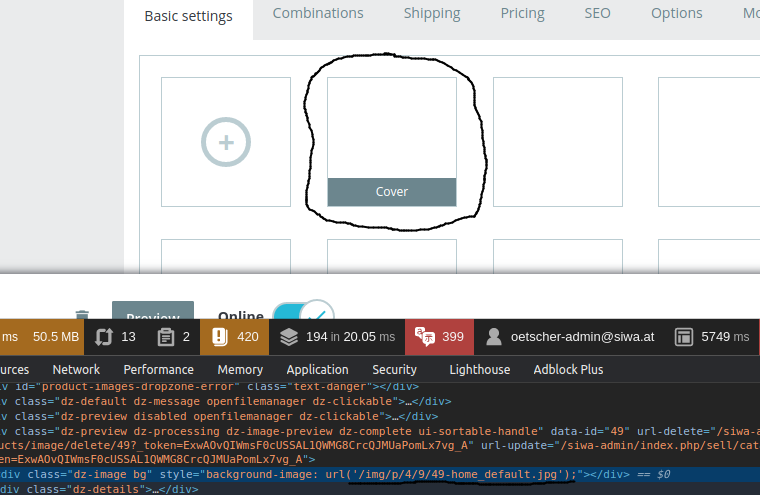Switch to the Options tab
This screenshot has width=760, height=495.
tap(677, 13)
